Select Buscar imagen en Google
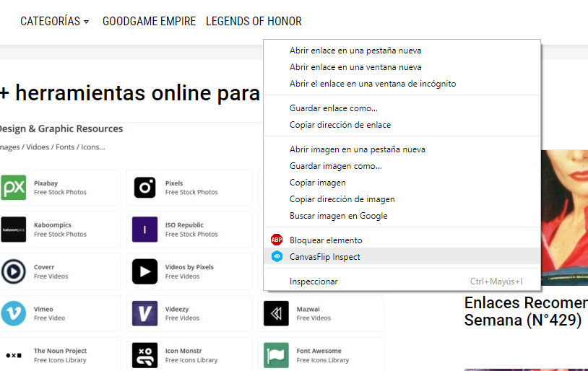The width and height of the screenshot is (588, 371). 402,216
